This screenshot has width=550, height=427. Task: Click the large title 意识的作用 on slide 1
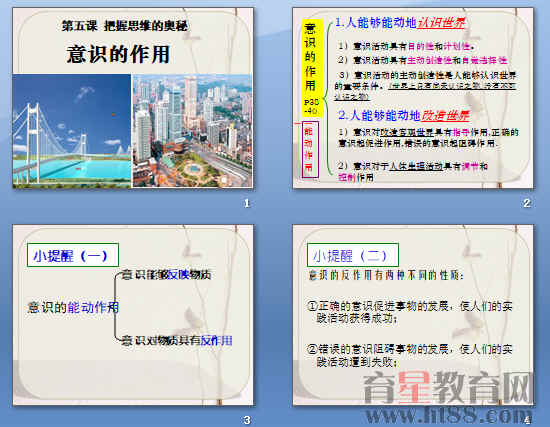click(118, 54)
